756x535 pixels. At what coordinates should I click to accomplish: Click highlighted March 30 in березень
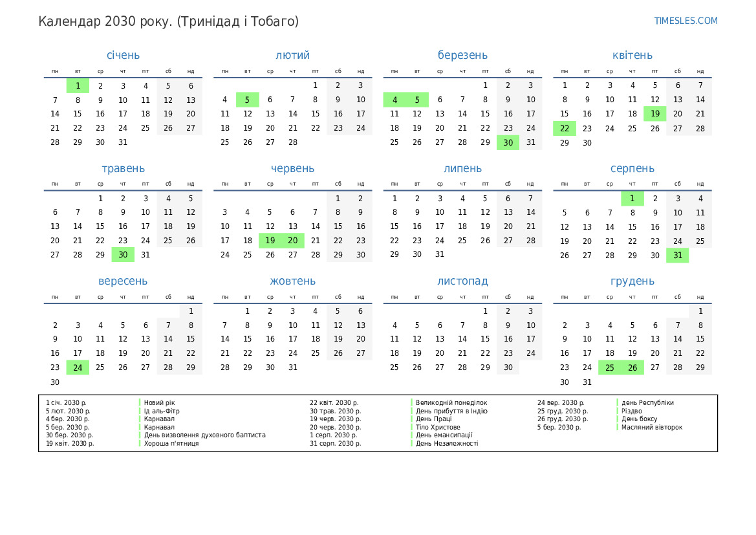(508, 142)
